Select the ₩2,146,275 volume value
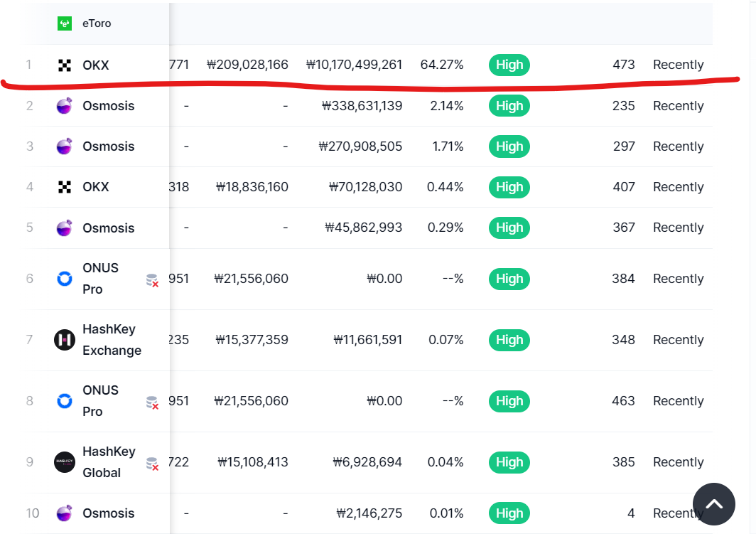This screenshot has width=756, height=534. (369, 513)
